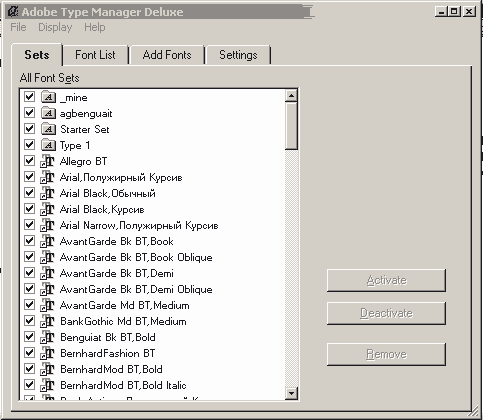The height and width of the screenshot is (420, 483).
Task: Maximize the Adobe Type Manager window
Action: point(454,11)
